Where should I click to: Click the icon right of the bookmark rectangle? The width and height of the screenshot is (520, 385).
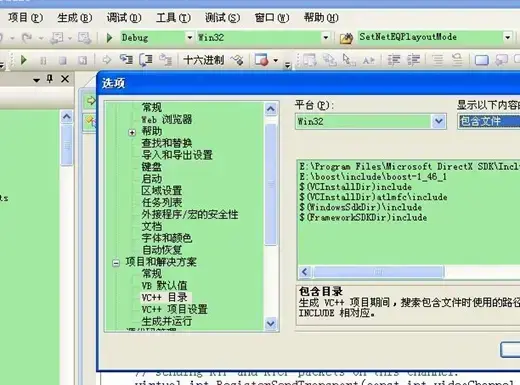coord(501,60)
